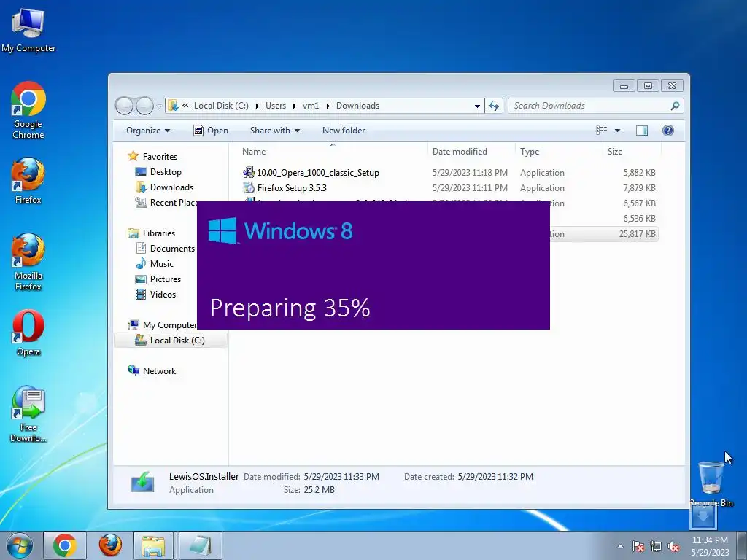Open the Action Center flag in tray
Screen dimensions: 747x560
coord(638,546)
